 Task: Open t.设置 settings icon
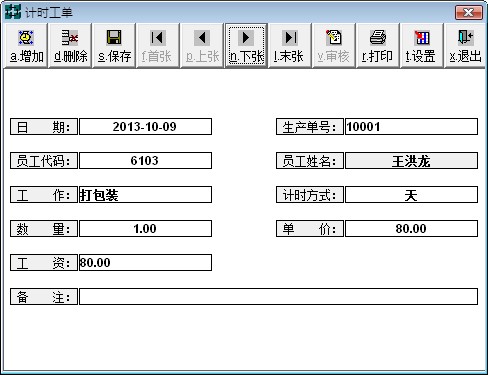point(422,46)
